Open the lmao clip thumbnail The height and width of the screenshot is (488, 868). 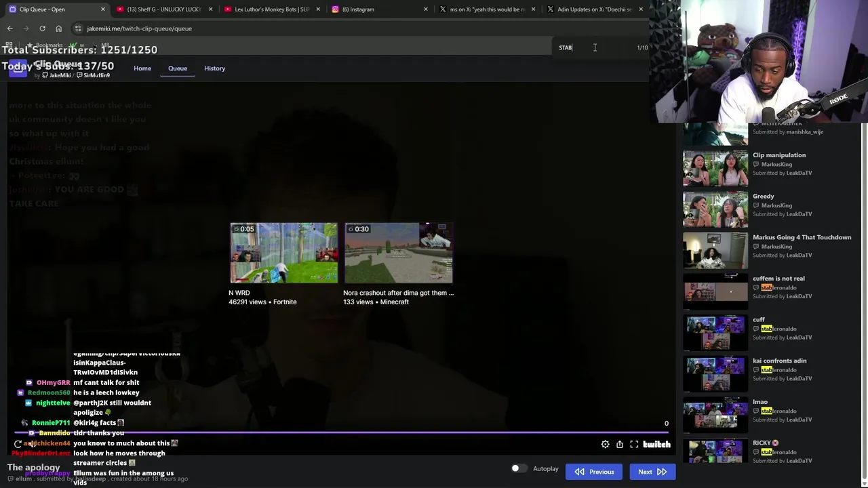[715, 415]
